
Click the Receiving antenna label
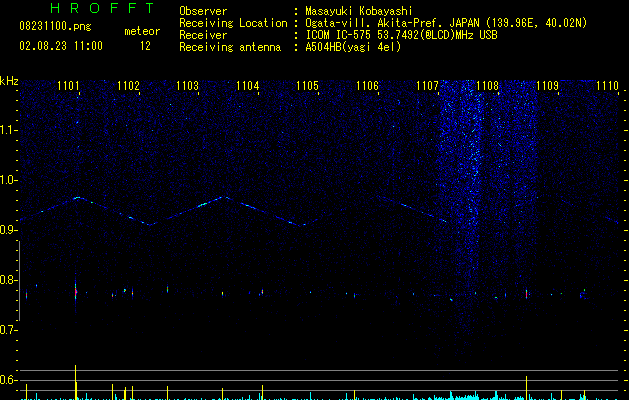[230, 47]
